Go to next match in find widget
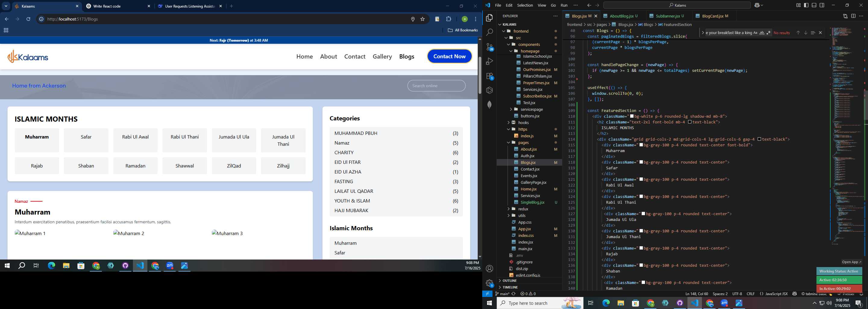The height and width of the screenshot is (309, 868). tap(806, 33)
